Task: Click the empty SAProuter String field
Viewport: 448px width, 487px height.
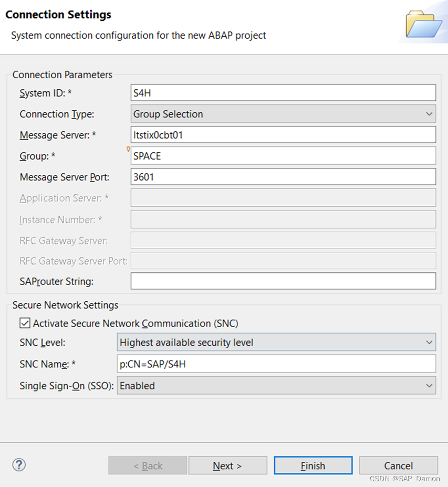Action: coord(283,281)
